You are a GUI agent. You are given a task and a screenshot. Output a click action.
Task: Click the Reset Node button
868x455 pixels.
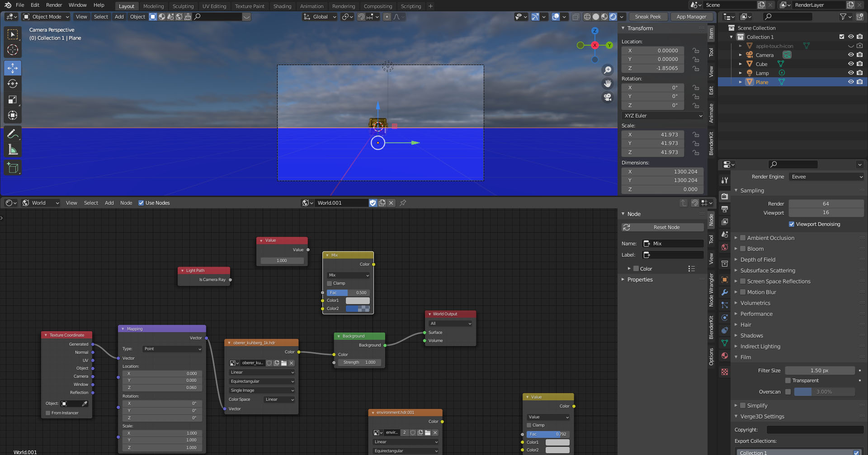[663, 227]
